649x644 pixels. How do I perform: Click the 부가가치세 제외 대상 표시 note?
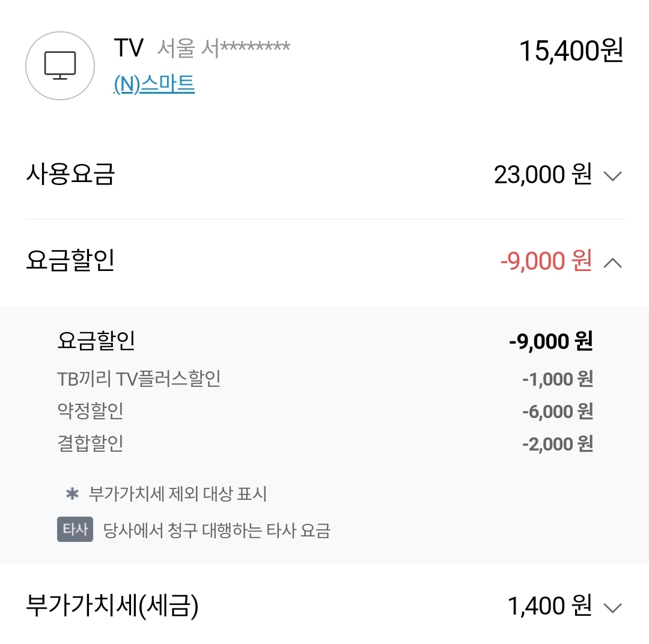click(178, 494)
